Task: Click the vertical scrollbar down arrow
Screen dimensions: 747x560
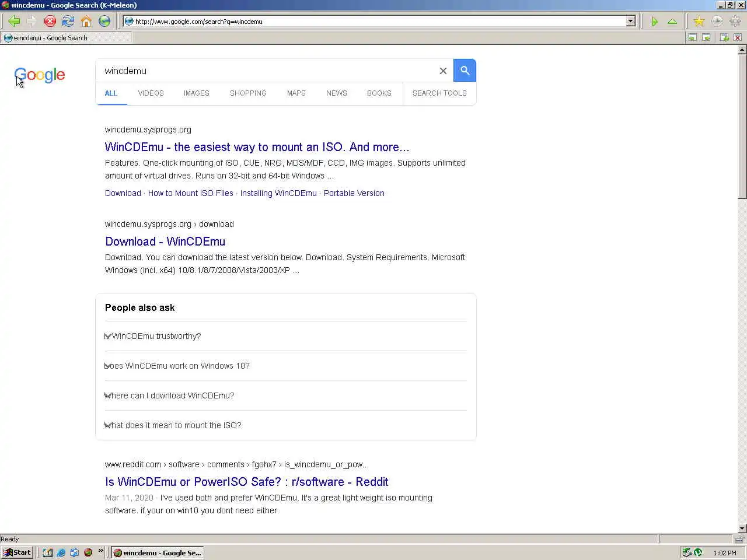Action: (742, 528)
